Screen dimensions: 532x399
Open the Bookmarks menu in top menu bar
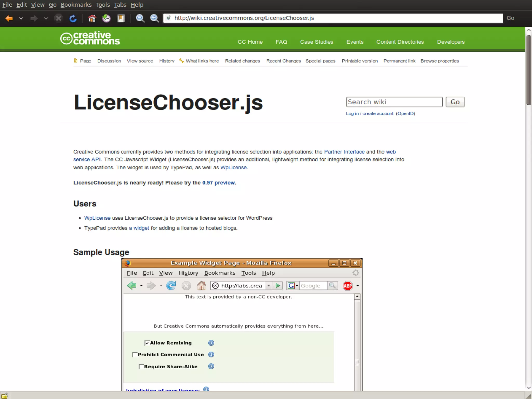tap(76, 5)
